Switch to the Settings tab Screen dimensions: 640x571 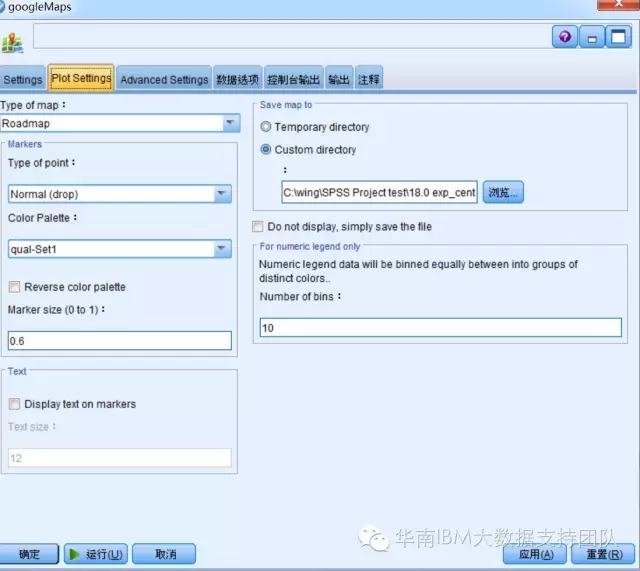pos(22,79)
